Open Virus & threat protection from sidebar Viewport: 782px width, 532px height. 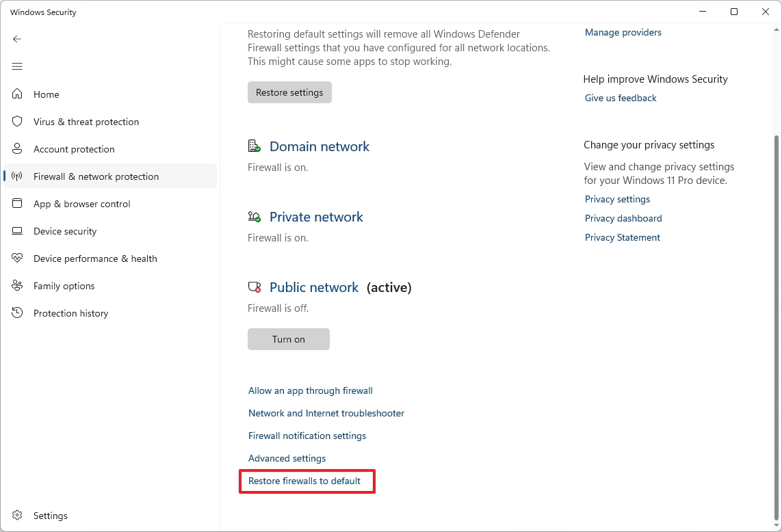86,122
